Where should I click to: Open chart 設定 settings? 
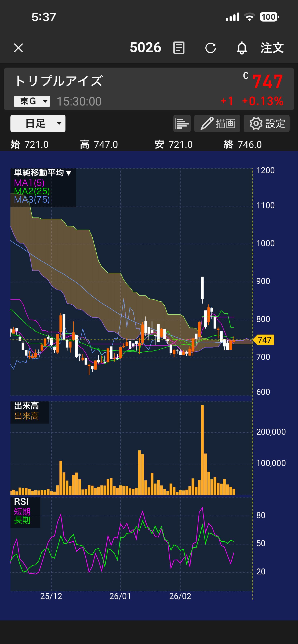tap(266, 123)
